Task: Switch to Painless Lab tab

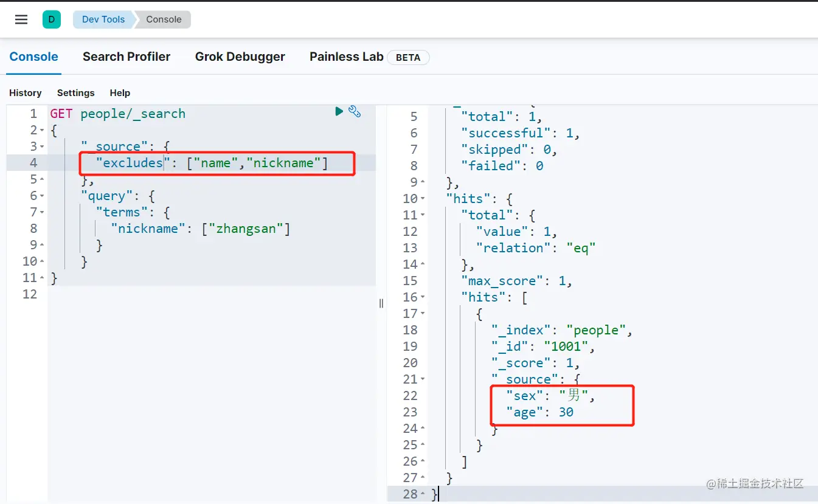Action: (346, 57)
